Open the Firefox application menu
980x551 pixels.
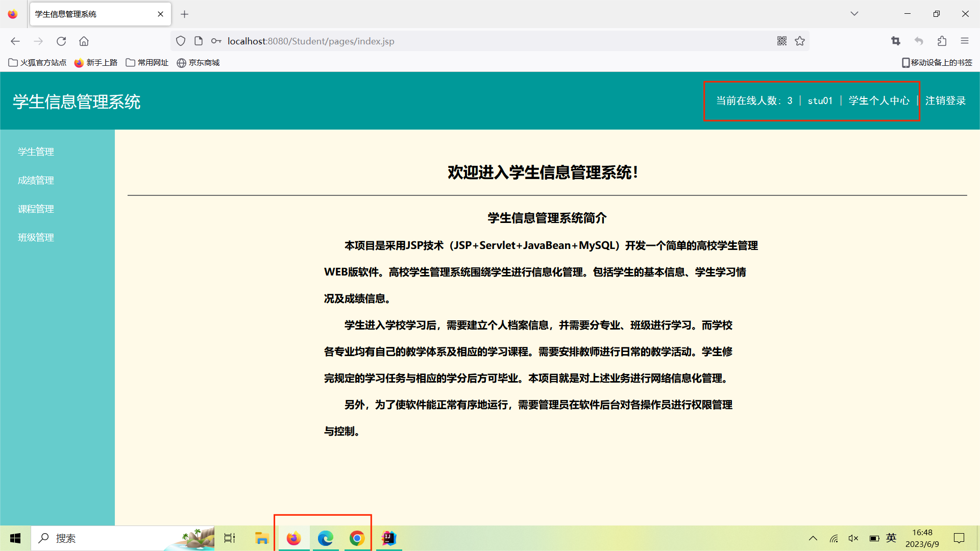pos(965,41)
